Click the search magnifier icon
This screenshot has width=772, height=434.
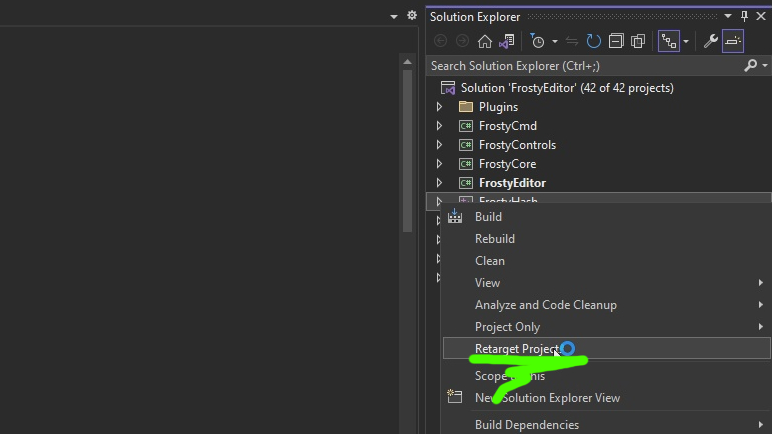[x=751, y=65]
